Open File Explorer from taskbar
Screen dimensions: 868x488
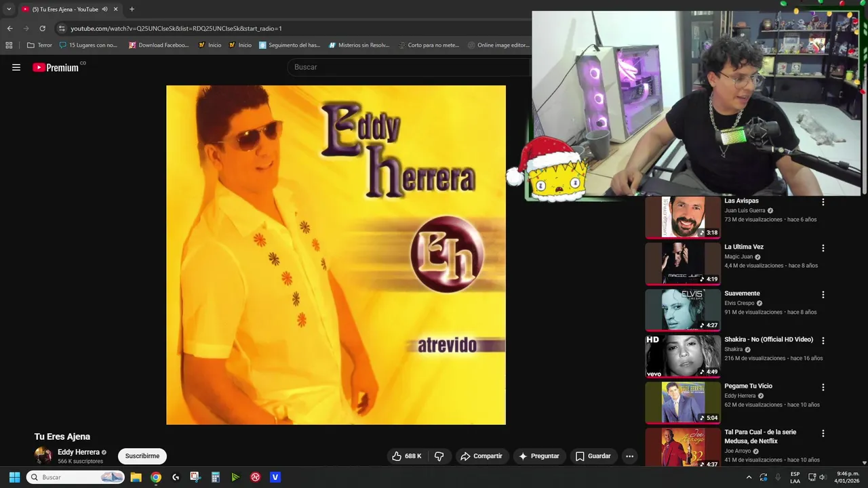coord(136,477)
